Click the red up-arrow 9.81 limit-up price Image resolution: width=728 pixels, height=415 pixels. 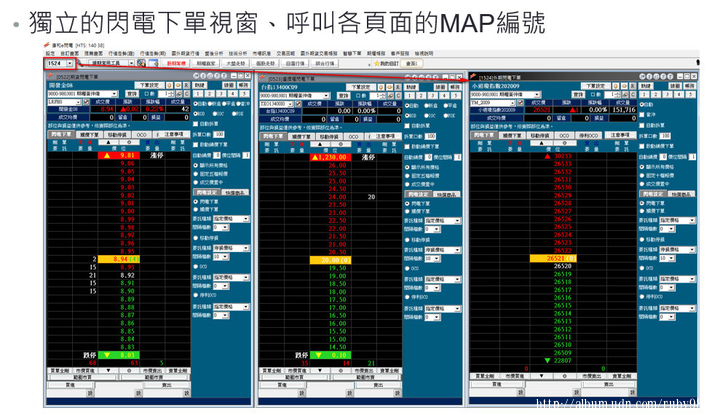[125, 157]
